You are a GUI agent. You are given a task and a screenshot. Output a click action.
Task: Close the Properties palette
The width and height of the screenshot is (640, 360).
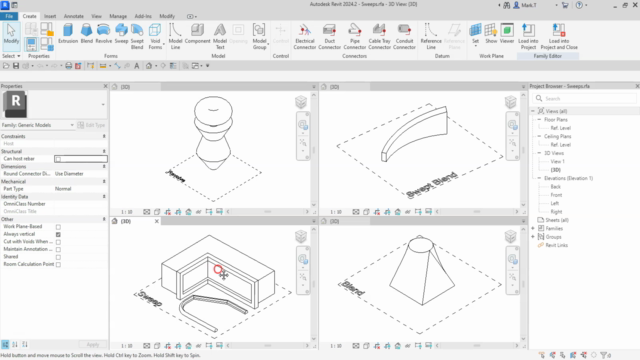(105, 86)
